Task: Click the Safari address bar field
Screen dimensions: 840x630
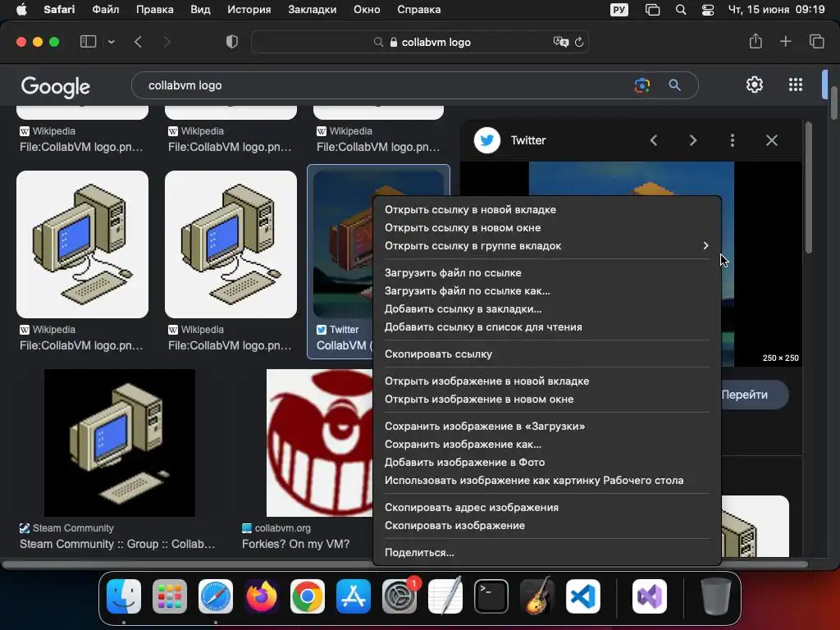Action: click(420, 42)
